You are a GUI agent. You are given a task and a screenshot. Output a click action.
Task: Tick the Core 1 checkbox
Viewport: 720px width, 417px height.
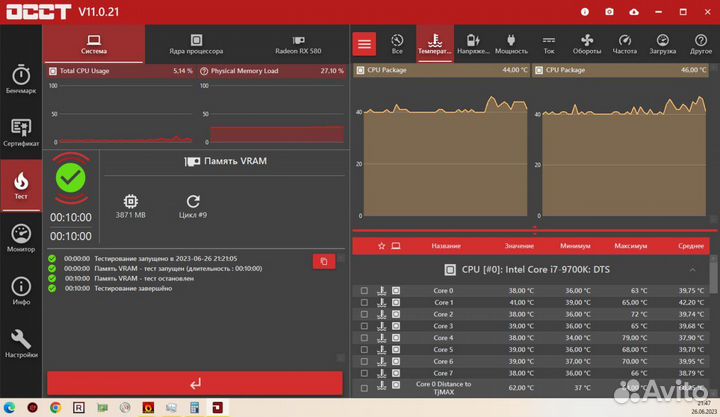click(x=364, y=303)
